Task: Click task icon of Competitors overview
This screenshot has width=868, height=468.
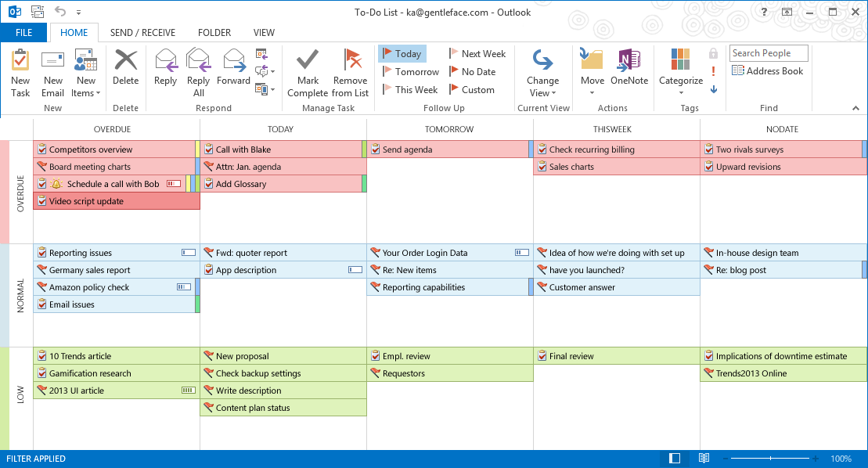Action: click(x=42, y=149)
